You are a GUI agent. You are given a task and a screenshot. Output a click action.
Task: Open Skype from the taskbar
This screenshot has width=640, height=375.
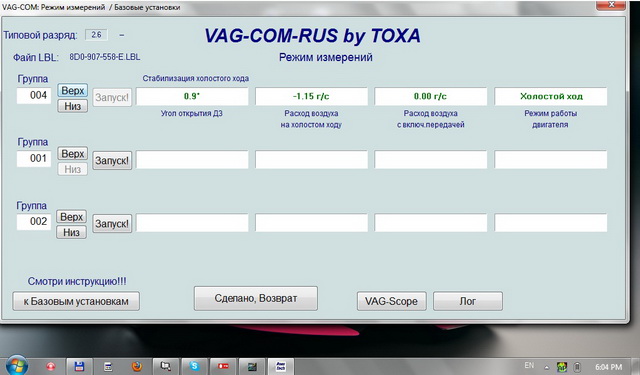click(194, 366)
